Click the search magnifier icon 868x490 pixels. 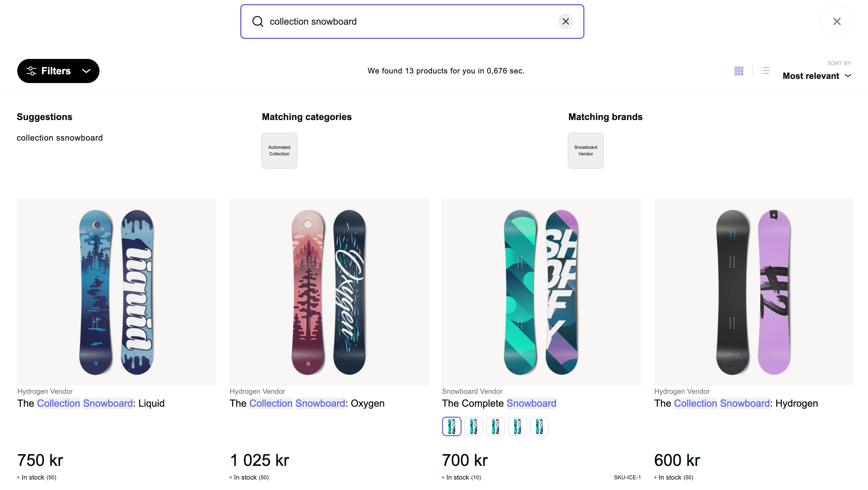click(258, 22)
